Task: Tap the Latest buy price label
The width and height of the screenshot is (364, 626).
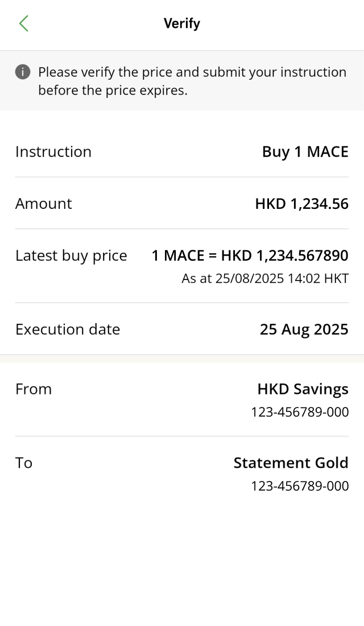Action: click(x=71, y=256)
